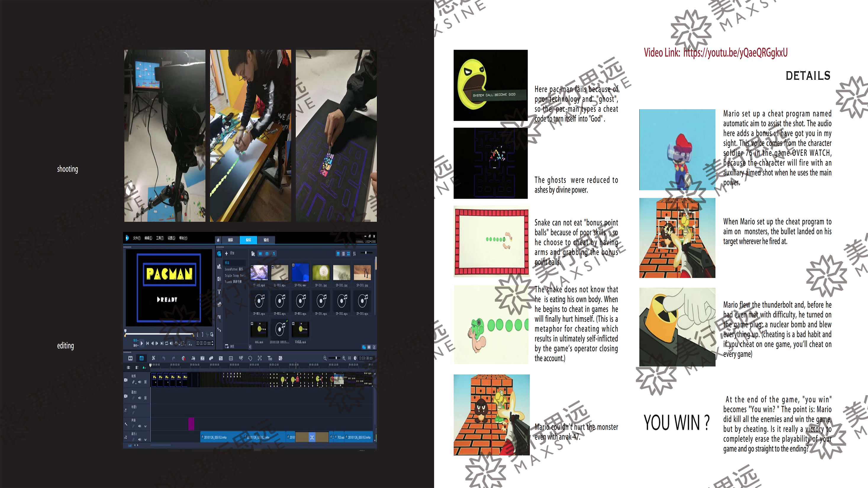Open the Transitions AB library icon
The width and height of the screenshot is (868, 488).
click(x=219, y=279)
